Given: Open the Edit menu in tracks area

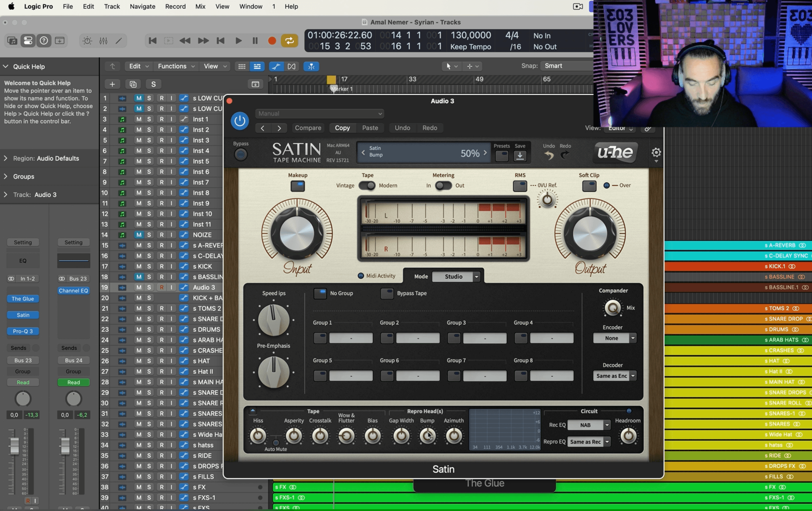Looking at the screenshot, I should tap(139, 66).
